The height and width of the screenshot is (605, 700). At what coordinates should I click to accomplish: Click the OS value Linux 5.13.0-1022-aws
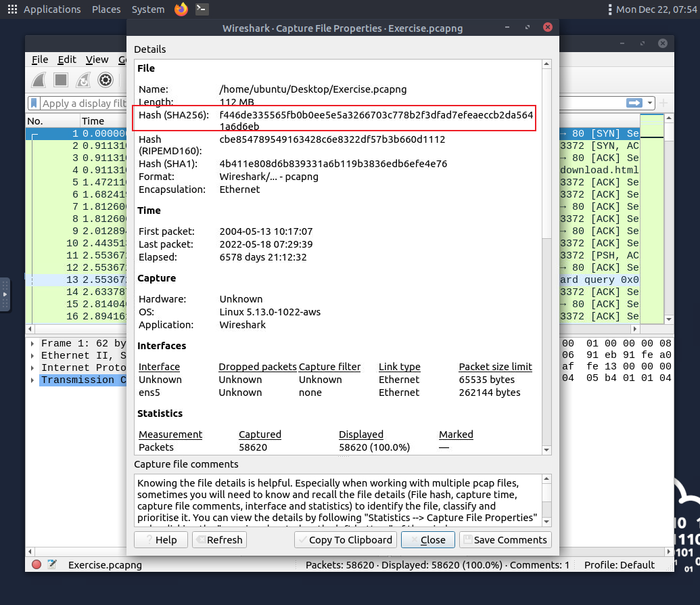click(270, 312)
